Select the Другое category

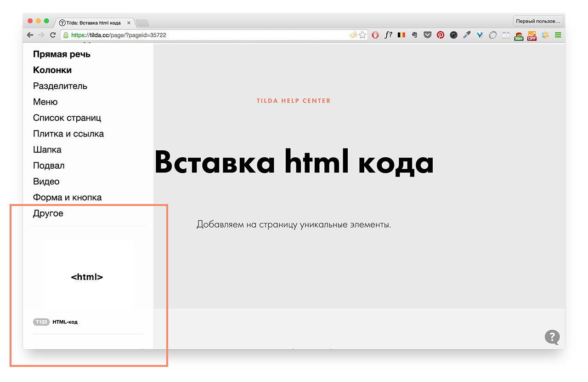point(48,213)
